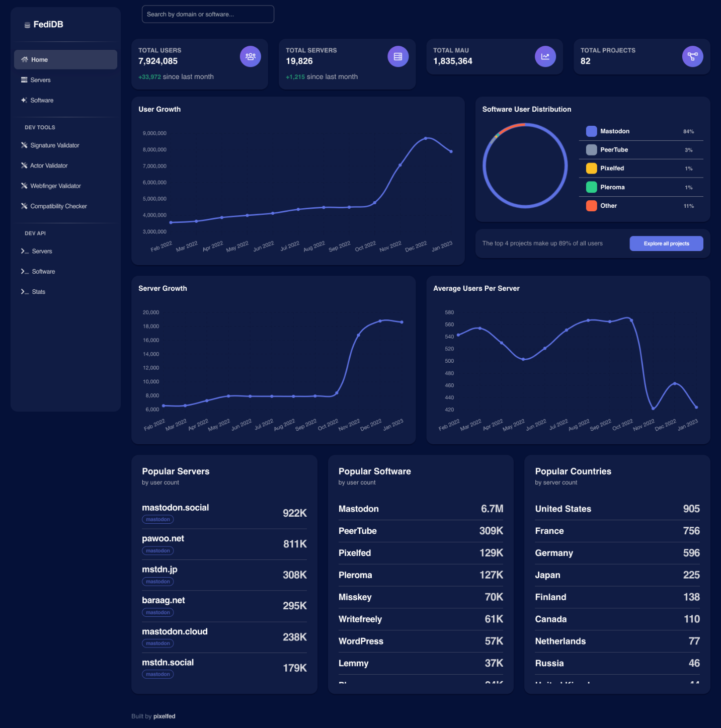Open the Stats API documentation link
Screen dimensions: 721x728
65,292
